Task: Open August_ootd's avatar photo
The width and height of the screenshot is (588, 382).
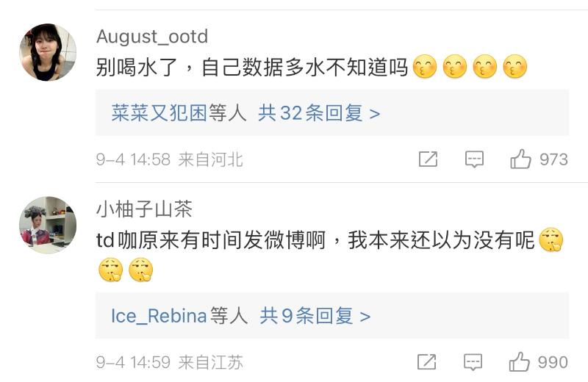Action: coord(48,52)
